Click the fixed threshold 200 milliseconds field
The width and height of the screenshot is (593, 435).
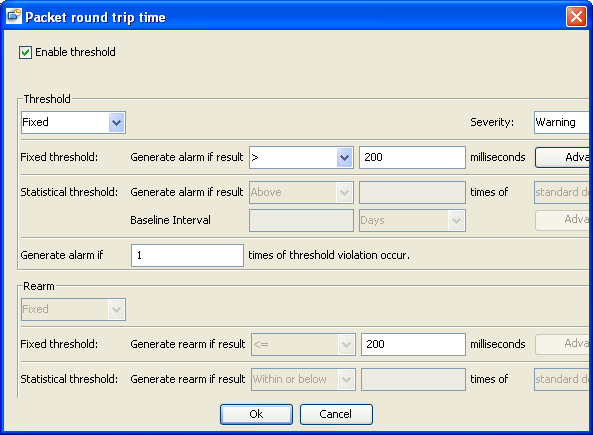pyautogui.click(x=412, y=157)
